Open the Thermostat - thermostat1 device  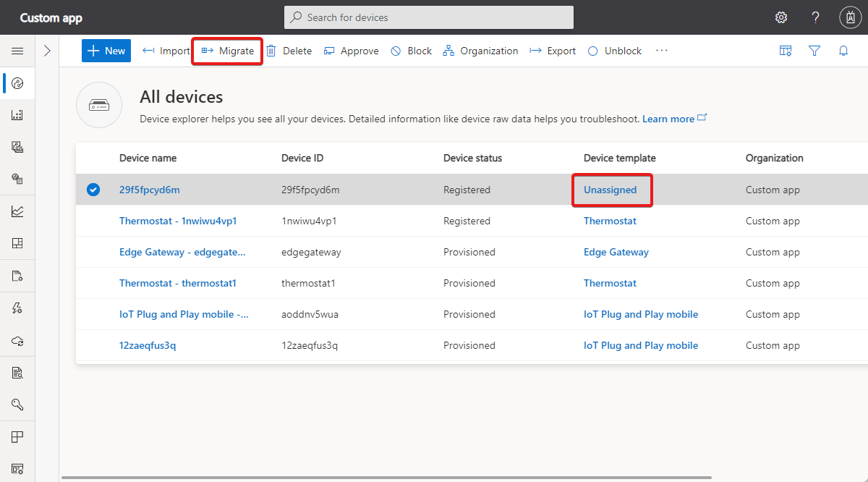point(178,283)
